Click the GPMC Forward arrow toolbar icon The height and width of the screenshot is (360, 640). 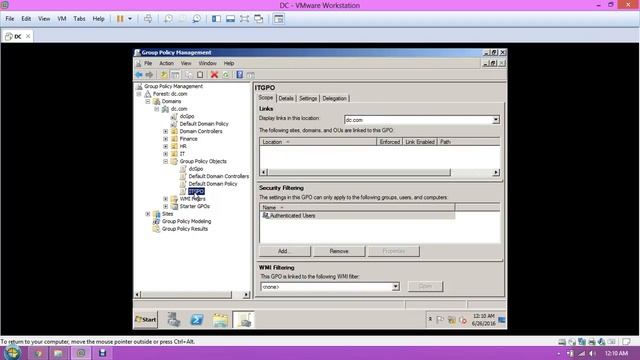[x=149, y=75]
